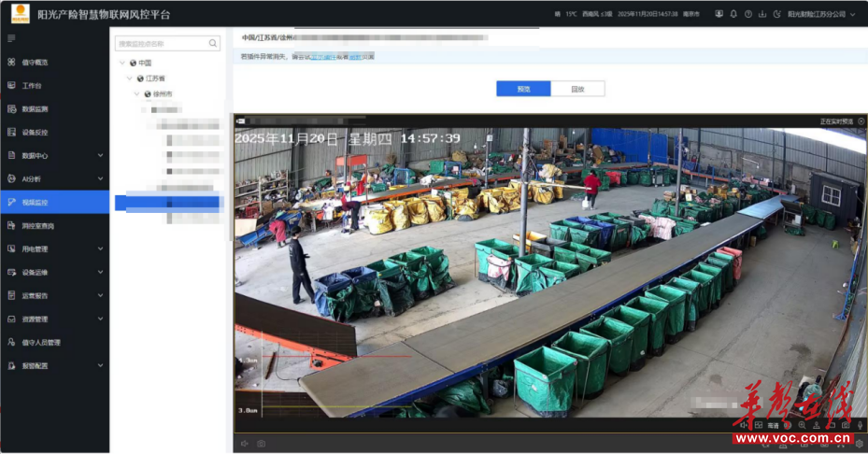
Task: Focus the monitoring point search field
Action: (x=159, y=44)
